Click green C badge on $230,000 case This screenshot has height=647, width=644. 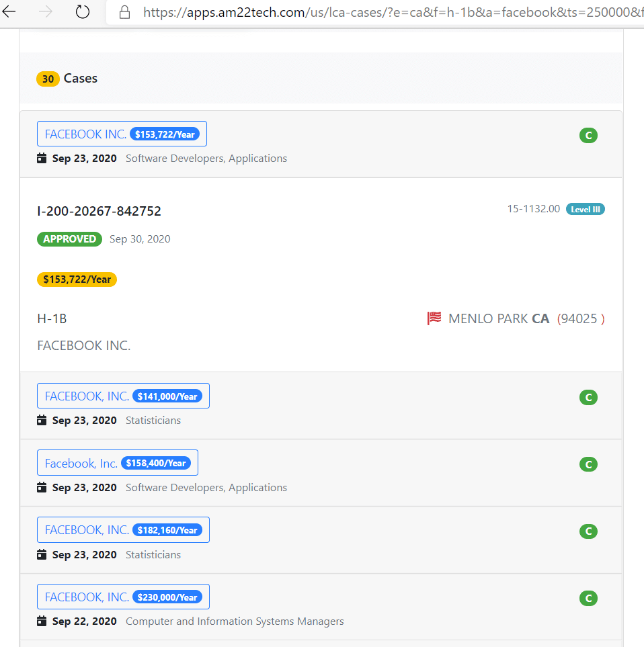point(588,599)
